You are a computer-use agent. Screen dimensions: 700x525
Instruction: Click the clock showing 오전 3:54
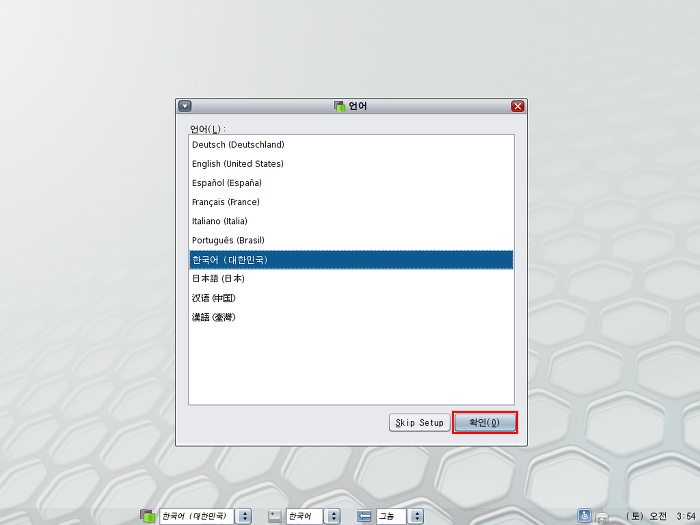click(662, 517)
